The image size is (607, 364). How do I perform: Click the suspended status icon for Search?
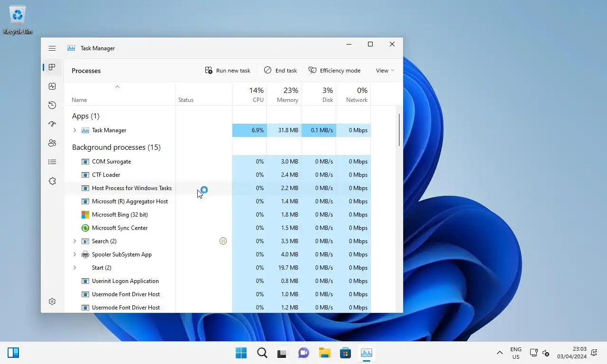click(223, 241)
